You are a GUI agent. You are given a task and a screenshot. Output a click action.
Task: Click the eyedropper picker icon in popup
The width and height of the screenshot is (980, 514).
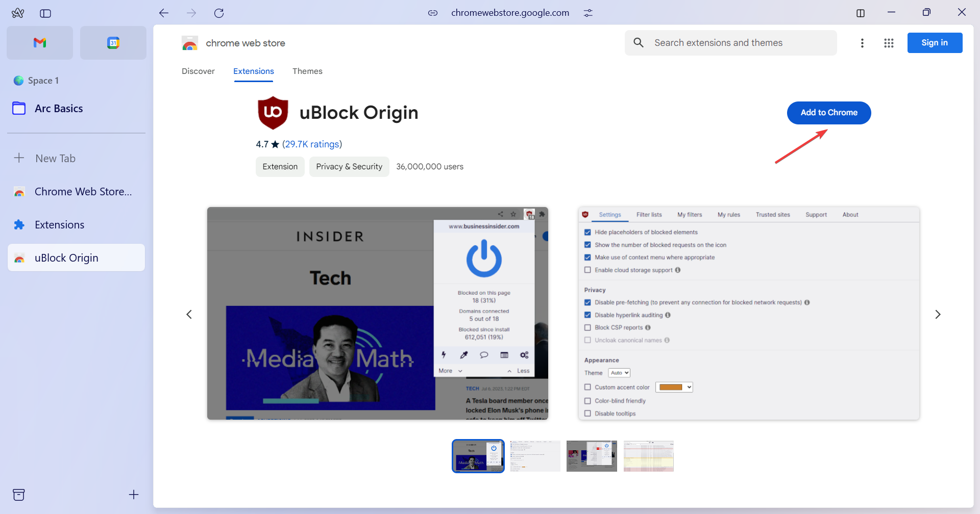(463, 355)
